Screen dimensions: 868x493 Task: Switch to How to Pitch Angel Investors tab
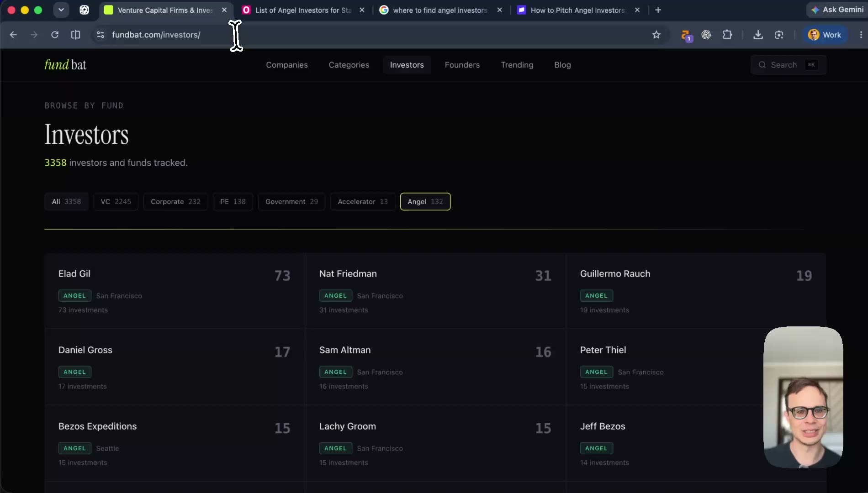[x=578, y=10]
